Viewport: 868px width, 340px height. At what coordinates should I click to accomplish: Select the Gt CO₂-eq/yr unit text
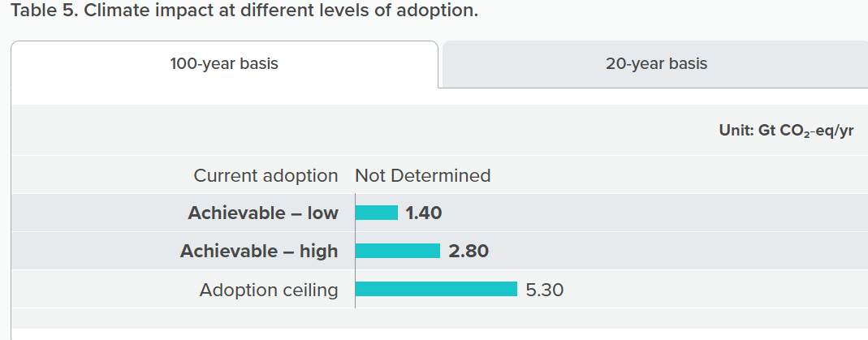pyautogui.click(x=806, y=131)
